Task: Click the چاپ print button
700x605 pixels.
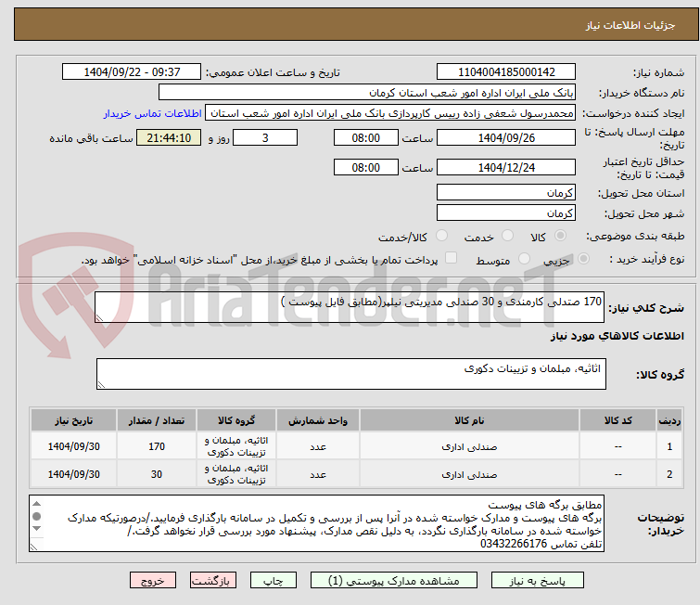Action: (x=273, y=581)
